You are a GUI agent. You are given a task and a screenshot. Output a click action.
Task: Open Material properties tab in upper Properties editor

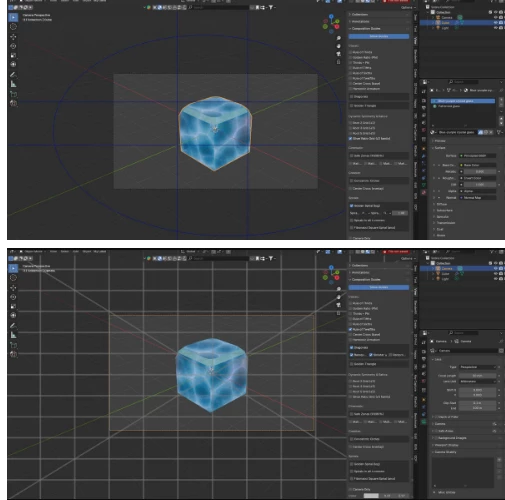pos(424,192)
